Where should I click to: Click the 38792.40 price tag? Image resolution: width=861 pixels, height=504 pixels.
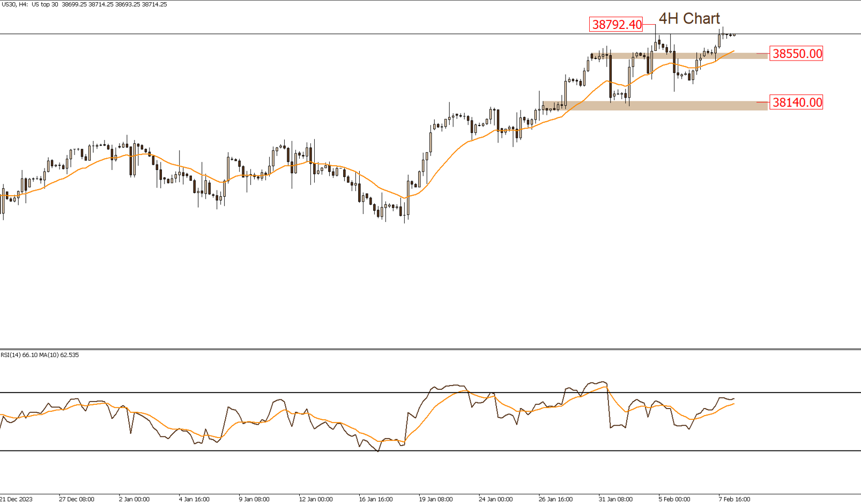coord(617,24)
